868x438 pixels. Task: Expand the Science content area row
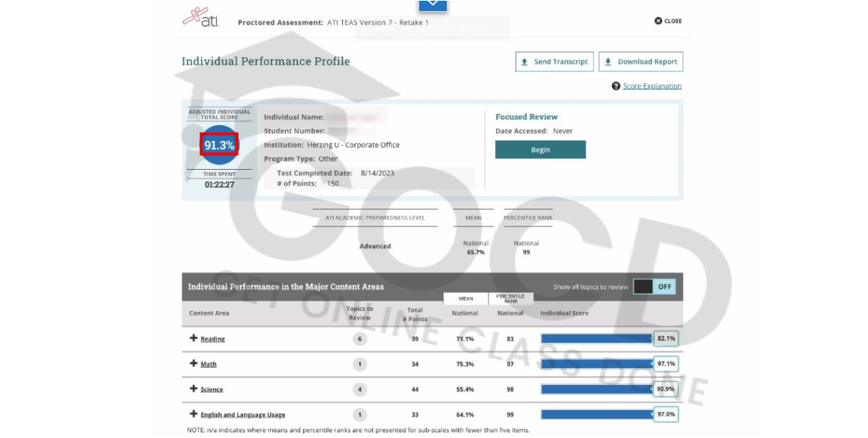(194, 389)
